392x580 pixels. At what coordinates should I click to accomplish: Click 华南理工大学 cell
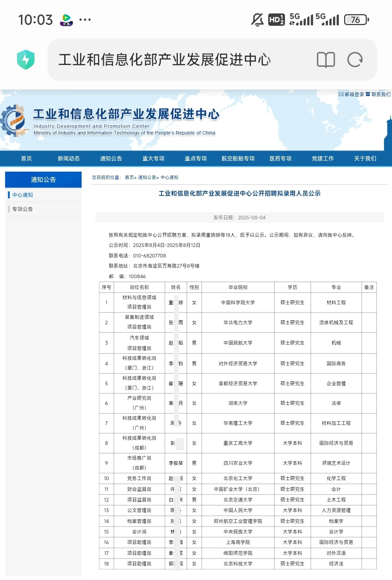tap(238, 423)
